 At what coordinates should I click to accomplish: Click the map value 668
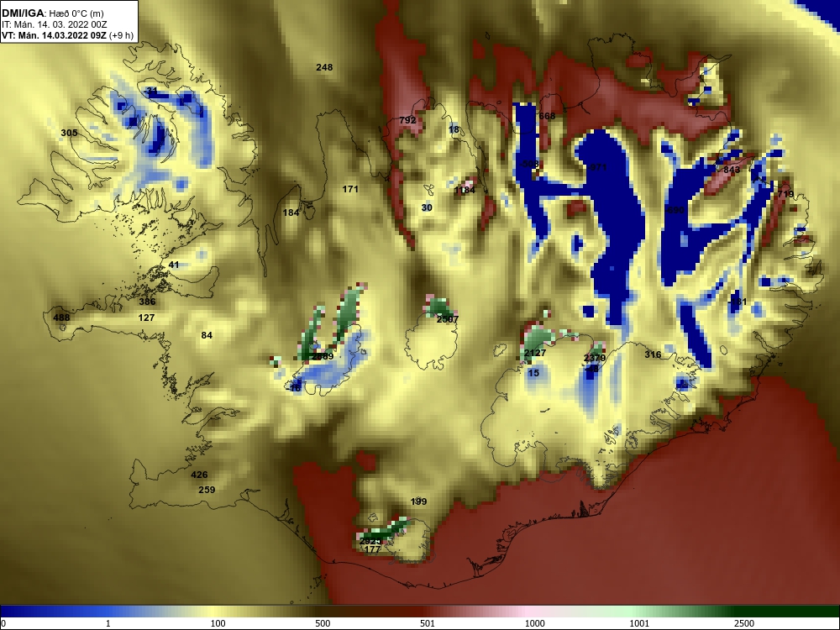547,116
